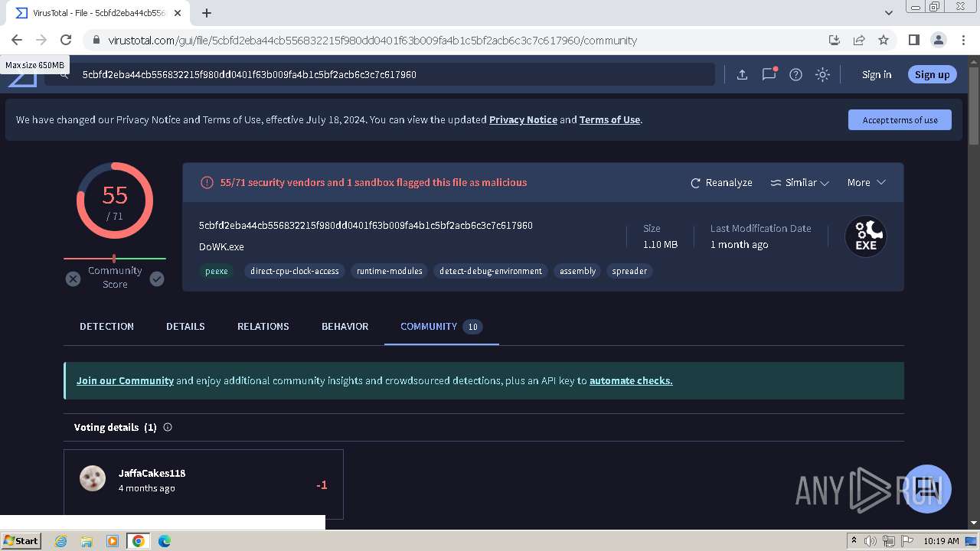Image resolution: width=980 pixels, height=551 pixels.
Task: Click the spreader tag
Action: coord(629,271)
